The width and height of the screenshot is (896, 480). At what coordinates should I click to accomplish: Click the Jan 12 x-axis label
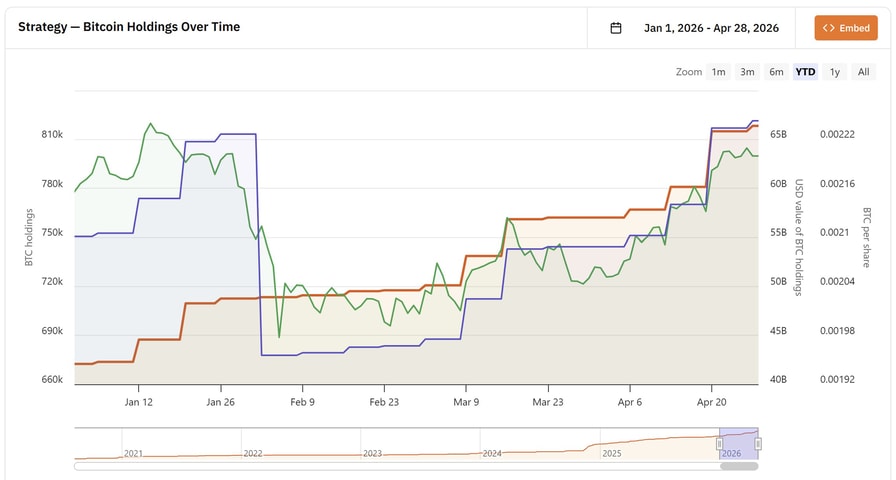(138, 402)
